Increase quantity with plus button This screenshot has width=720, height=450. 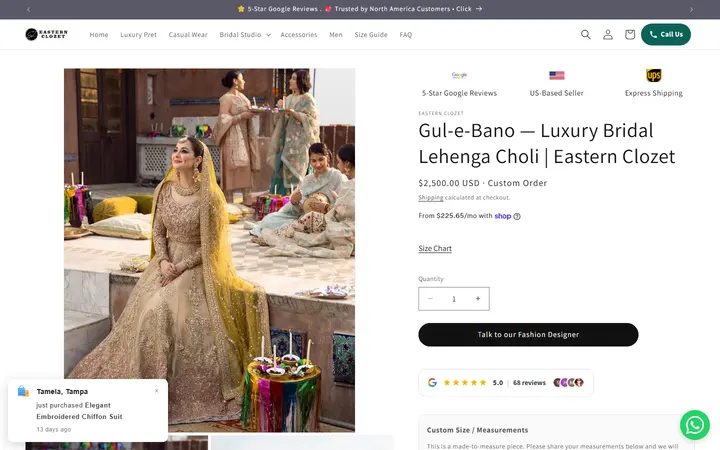478,299
